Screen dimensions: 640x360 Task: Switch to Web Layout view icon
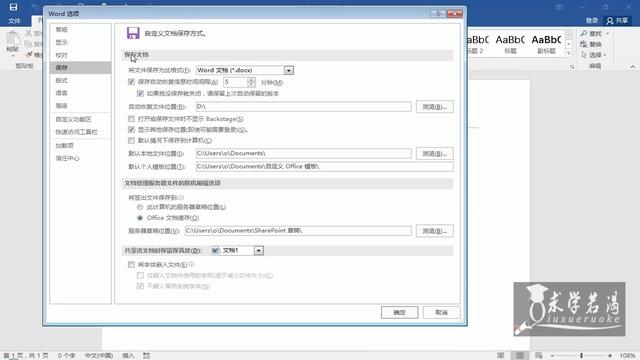click(539, 356)
